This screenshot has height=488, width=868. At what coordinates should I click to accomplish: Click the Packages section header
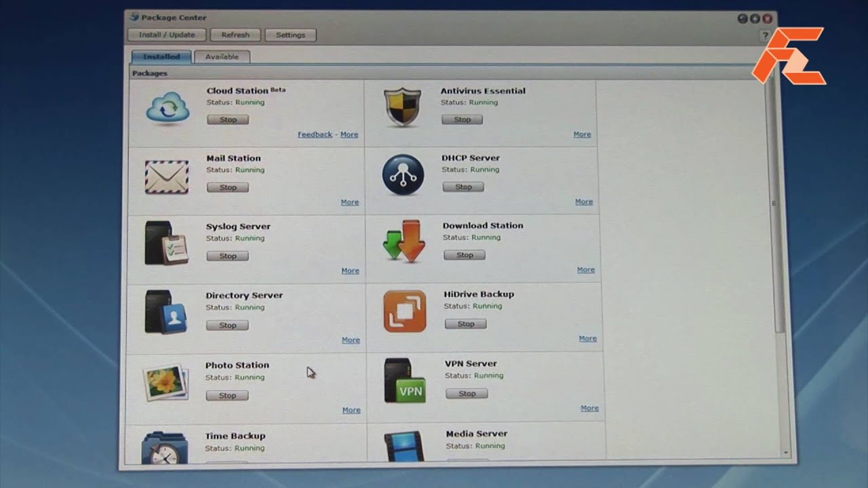[150, 73]
